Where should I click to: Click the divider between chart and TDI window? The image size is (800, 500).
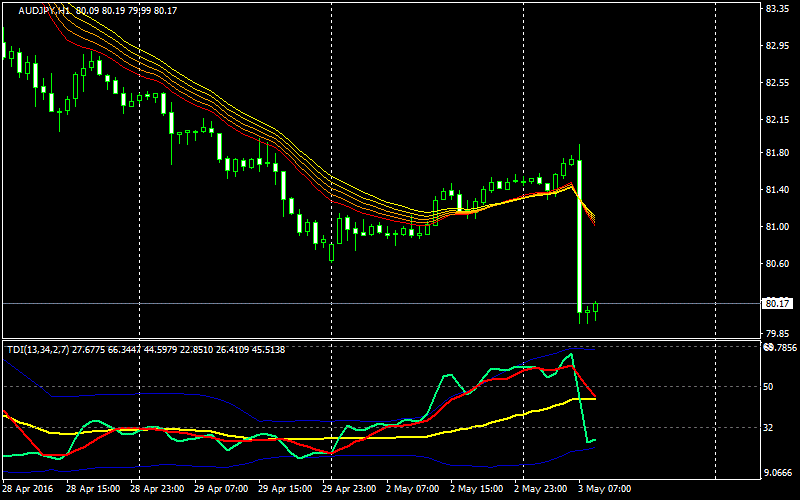tap(380, 340)
